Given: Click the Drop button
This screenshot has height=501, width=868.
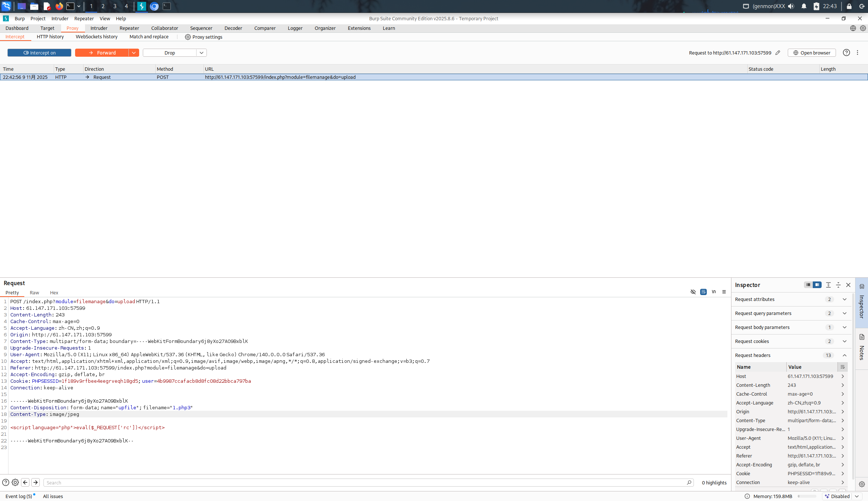Looking at the screenshot, I should 169,53.
